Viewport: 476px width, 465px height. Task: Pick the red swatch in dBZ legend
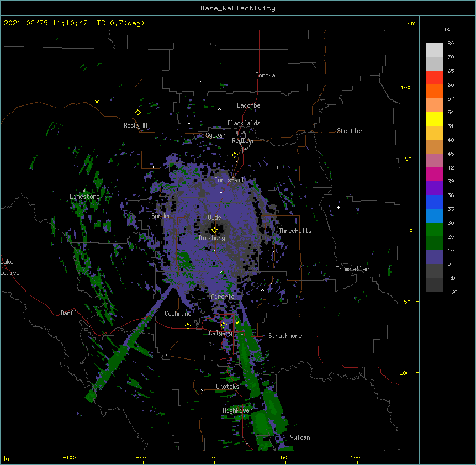point(434,77)
